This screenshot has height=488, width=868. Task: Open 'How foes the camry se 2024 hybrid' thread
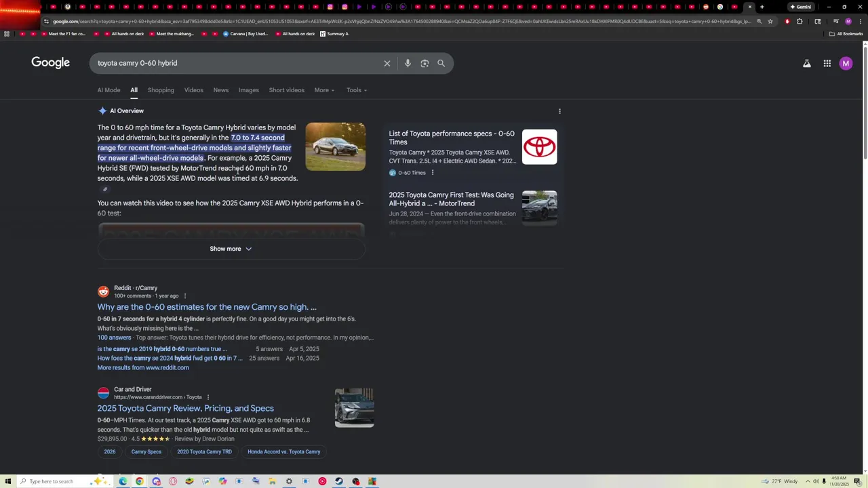pyautogui.click(x=170, y=358)
